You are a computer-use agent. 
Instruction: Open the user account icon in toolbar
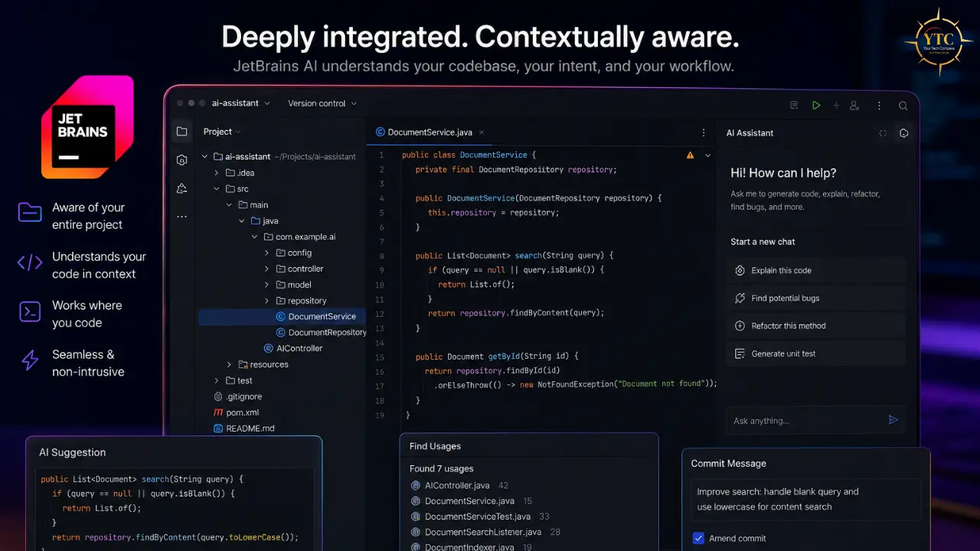pyautogui.click(x=854, y=106)
